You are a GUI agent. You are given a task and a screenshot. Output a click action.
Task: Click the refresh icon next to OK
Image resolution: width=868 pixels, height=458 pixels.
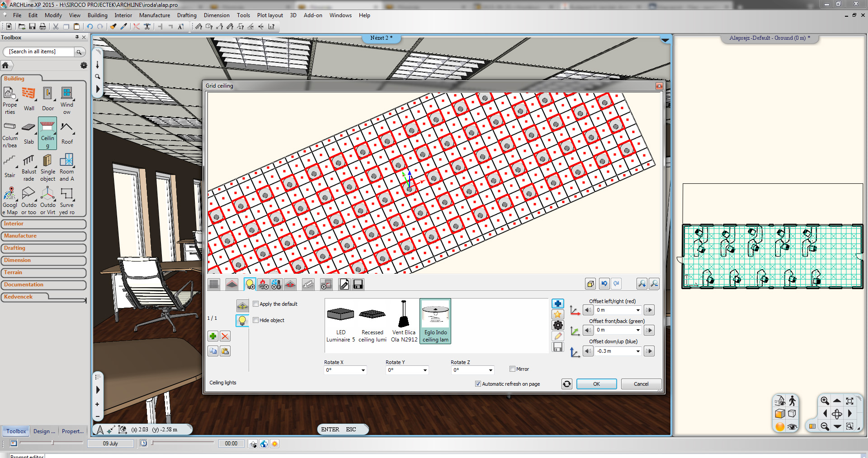pos(566,384)
